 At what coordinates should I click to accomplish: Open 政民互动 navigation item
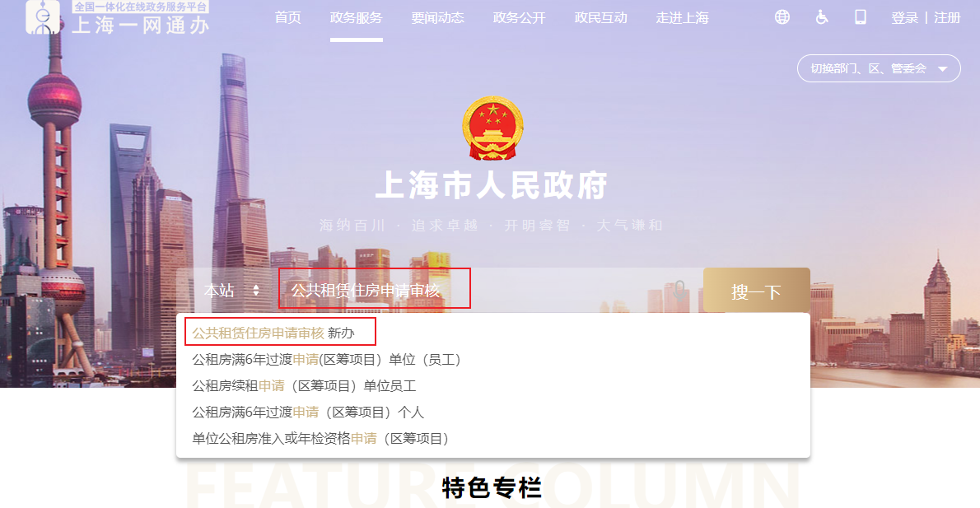coord(600,18)
